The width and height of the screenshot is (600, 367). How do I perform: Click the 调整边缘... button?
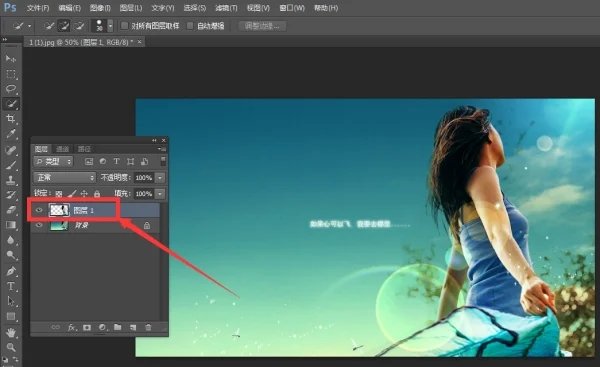pyautogui.click(x=262, y=26)
